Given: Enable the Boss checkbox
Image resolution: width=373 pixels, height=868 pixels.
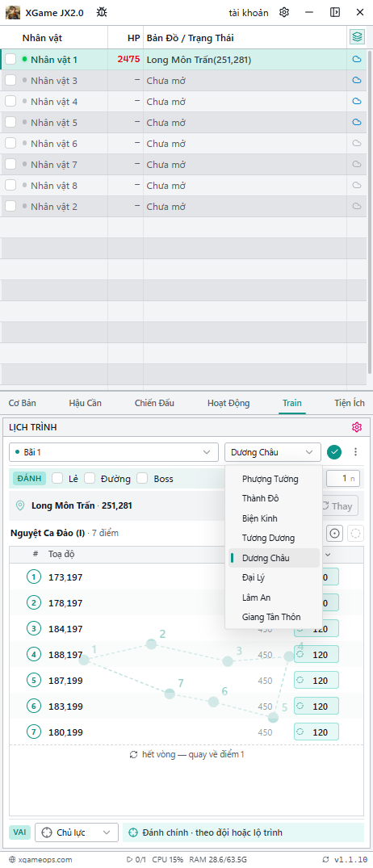Looking at the screenshot, I should [x=142, y=478].
